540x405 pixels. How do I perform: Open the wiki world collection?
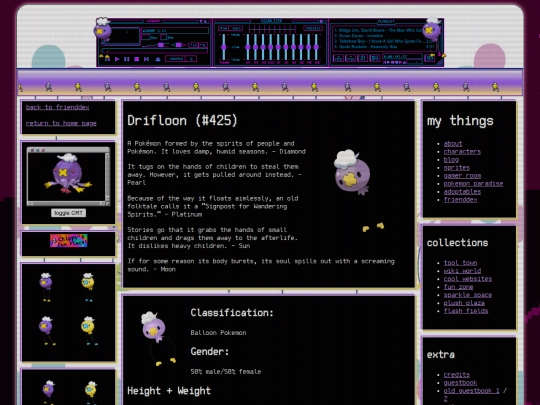pyautogui.click(x=462, y=271)
